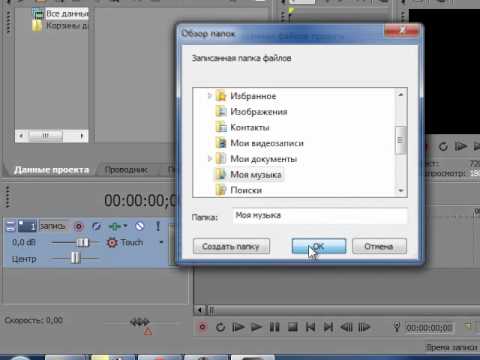Click the folder list scroll up arrow
Screen dimensions: 480x360
401,95
